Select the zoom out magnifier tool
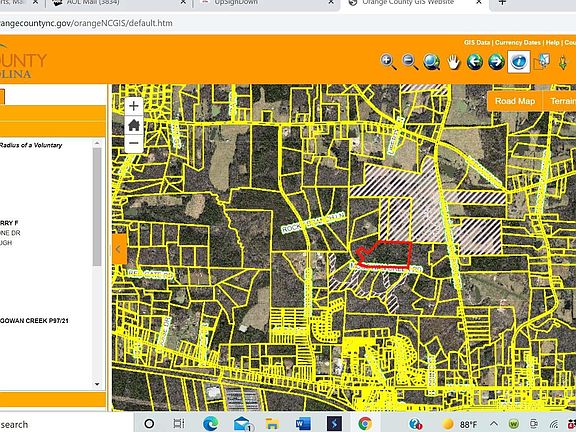The width and height of the screenshot is (576, 432). [410, 61]
